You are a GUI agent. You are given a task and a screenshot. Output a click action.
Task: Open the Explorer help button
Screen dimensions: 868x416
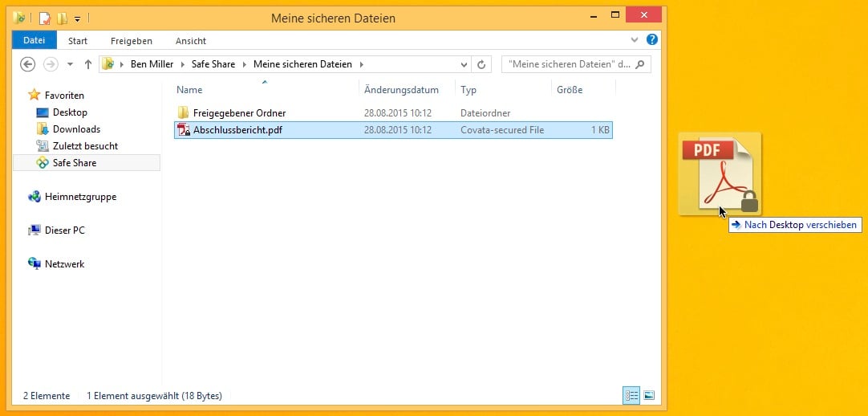point(652,40)
